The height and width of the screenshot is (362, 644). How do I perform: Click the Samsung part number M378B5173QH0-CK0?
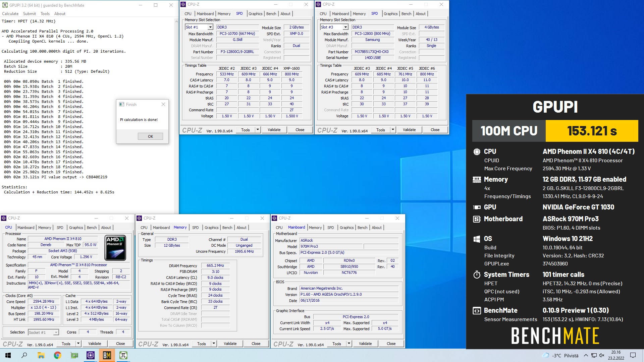tap(372, 52)
